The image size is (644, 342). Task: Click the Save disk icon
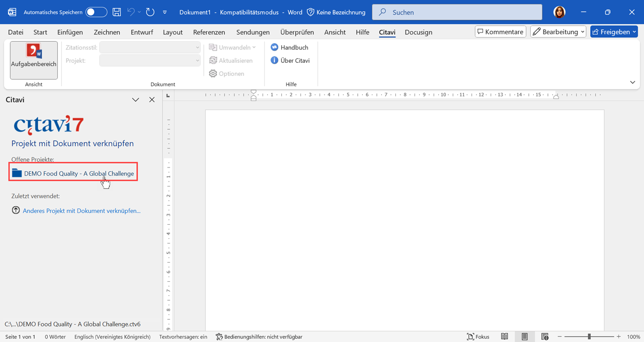[116, 12]
